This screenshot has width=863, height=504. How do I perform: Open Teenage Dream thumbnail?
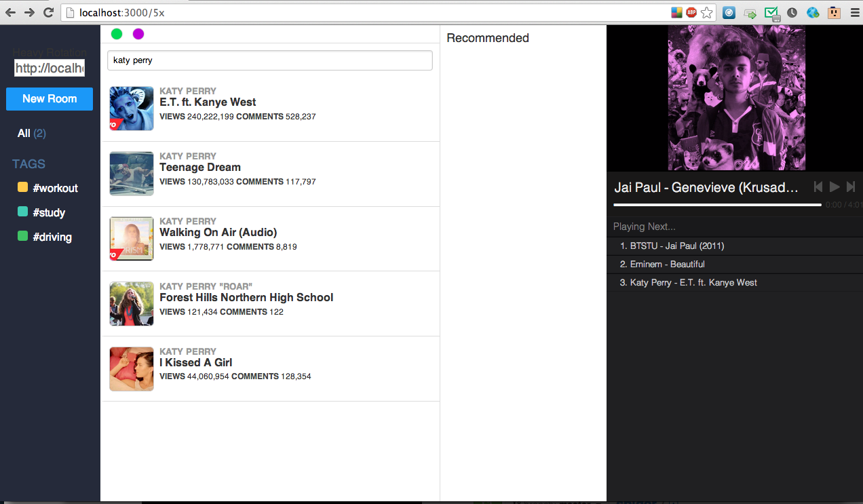(x=132, y=174)
